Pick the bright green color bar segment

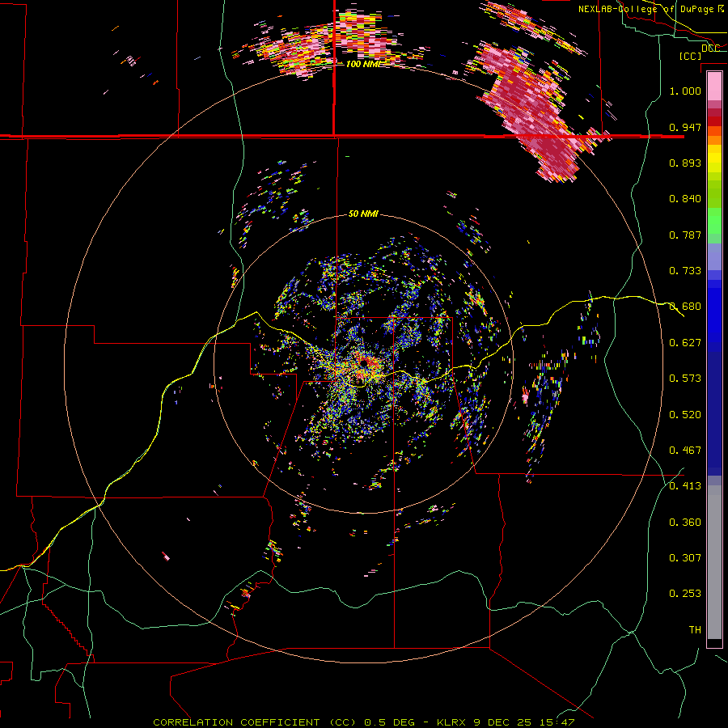714,221
